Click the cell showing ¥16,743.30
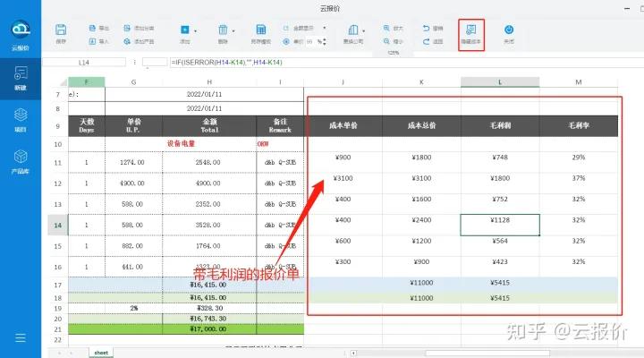644x358 pixels. coord(209,319)
